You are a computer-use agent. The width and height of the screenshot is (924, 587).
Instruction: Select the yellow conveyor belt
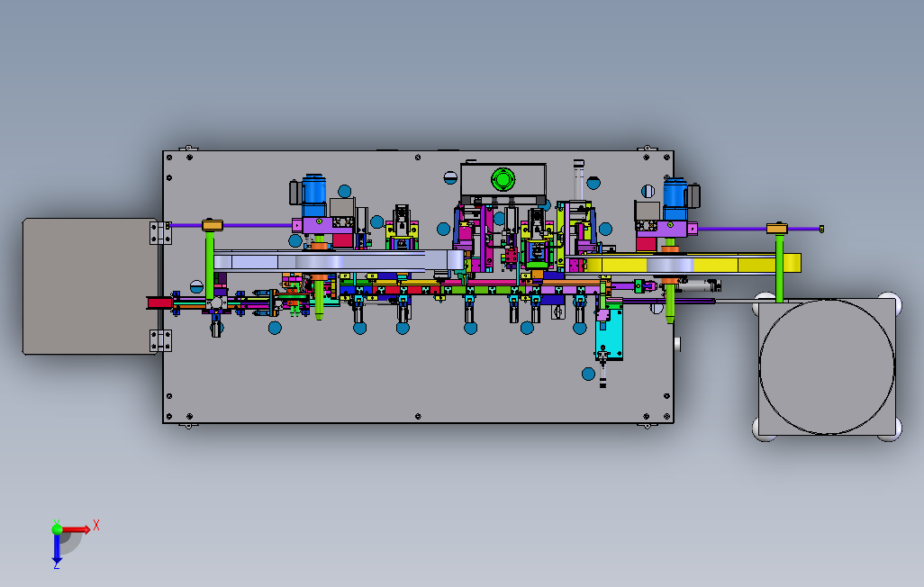click(x=693, y=264)
